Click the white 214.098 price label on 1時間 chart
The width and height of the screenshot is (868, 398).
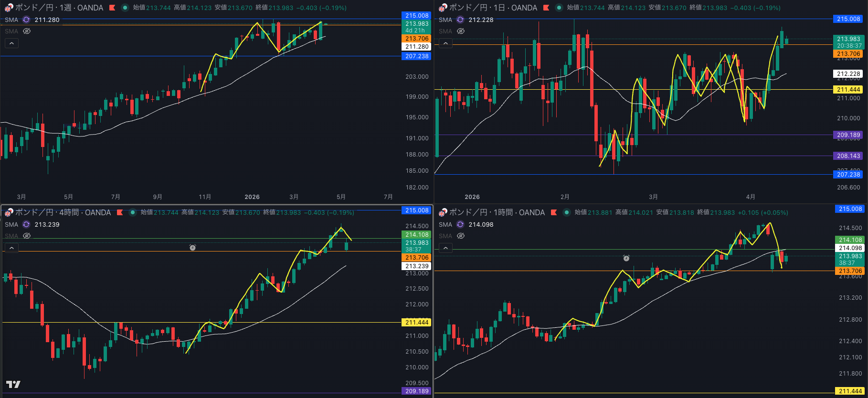pos(850,248)
